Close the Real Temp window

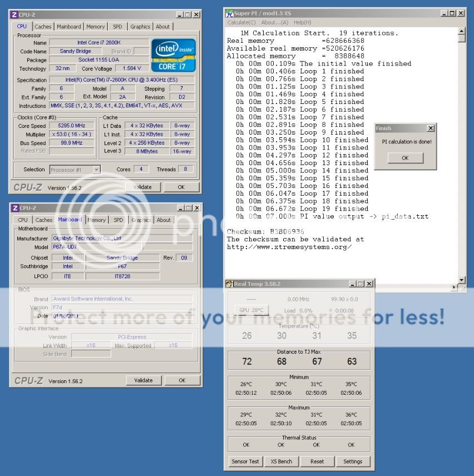(369, 284)
